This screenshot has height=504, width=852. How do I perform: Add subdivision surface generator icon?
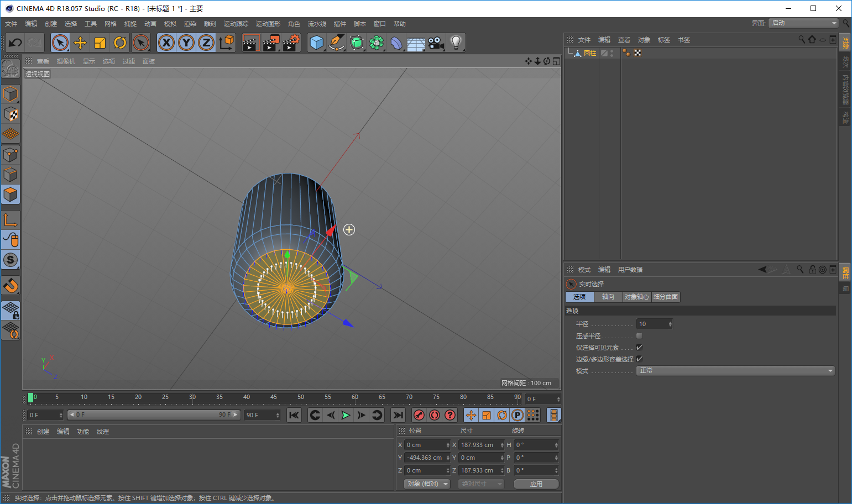point(357,43)
